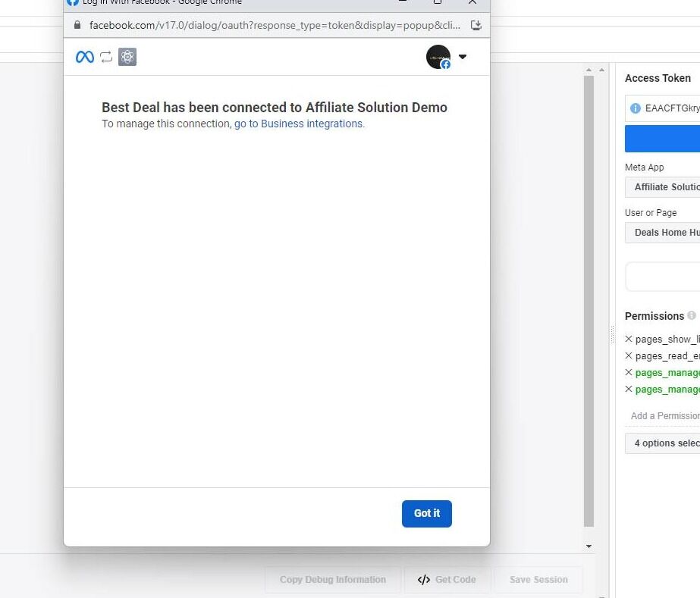Expand the account dropdown arrow next to avatar
This screenshot has width=700, height=598.
[x=463, y=57]
